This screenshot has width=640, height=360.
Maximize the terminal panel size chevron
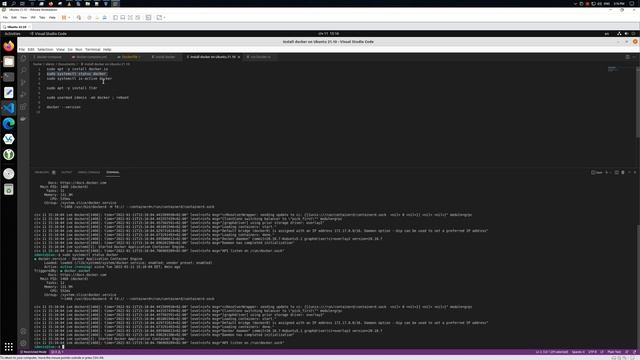(629, 172)
